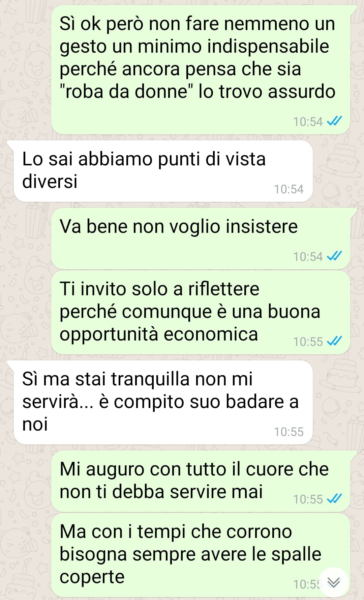Viewport: 364px width, 600px height.
Task: Select the "Ti invito solo a riflettere" message bubble
Action: click(201, 312)
